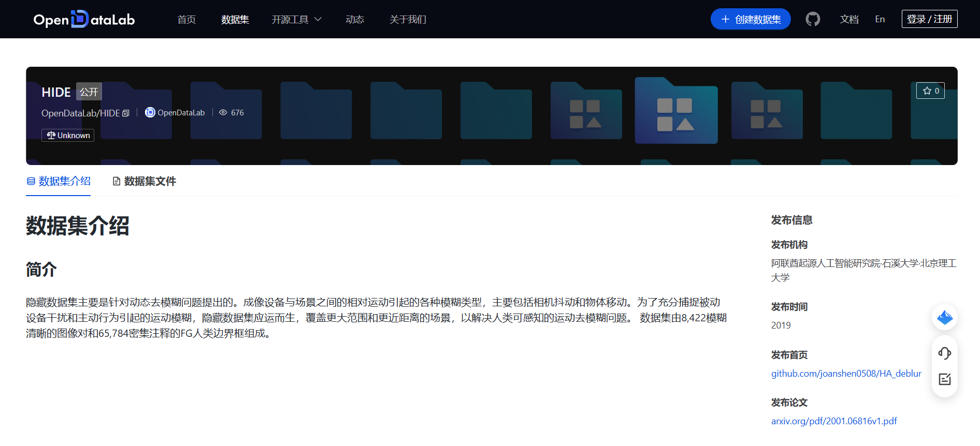
Task: Click the 2019 publish year text
Action: 781,325
